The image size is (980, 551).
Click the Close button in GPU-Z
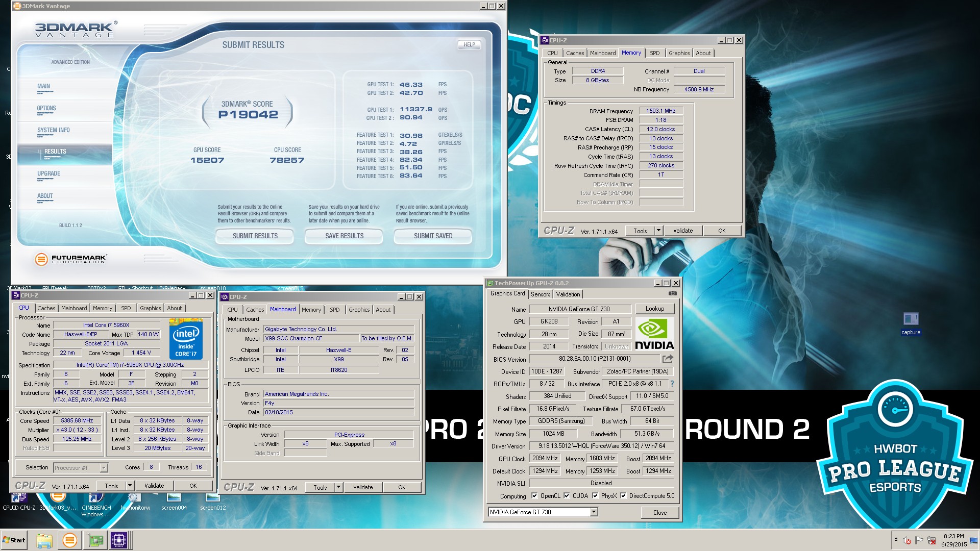[660, 512]
